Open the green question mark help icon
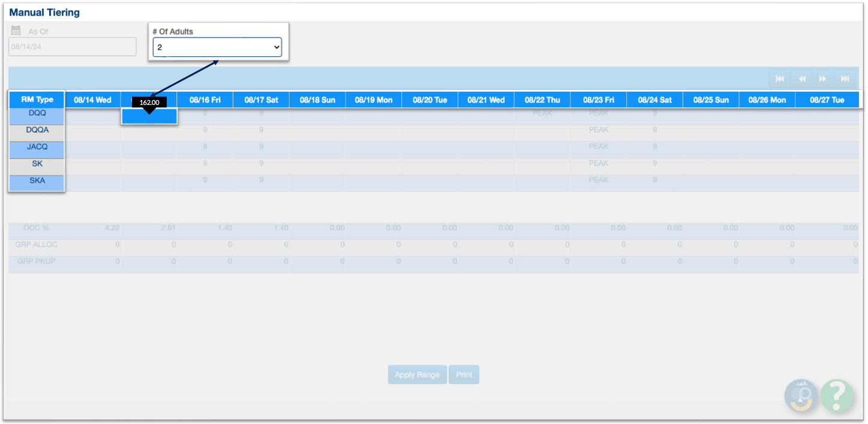 point(837,396)
